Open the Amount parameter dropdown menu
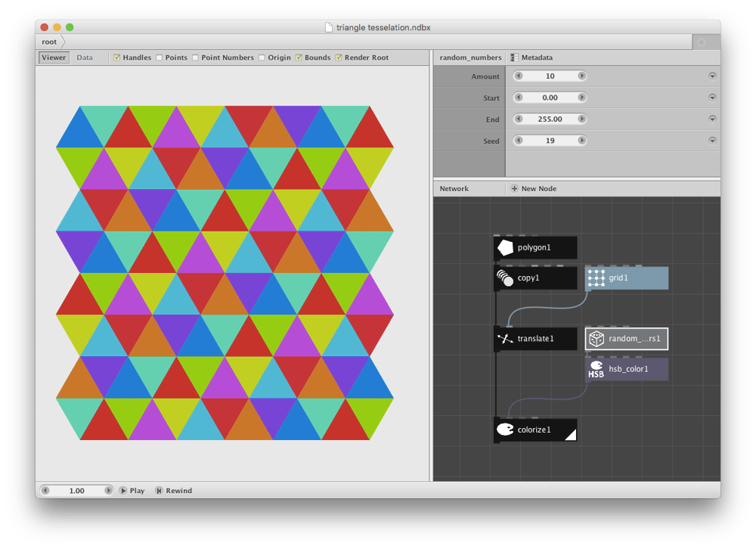 pos(712,76)
